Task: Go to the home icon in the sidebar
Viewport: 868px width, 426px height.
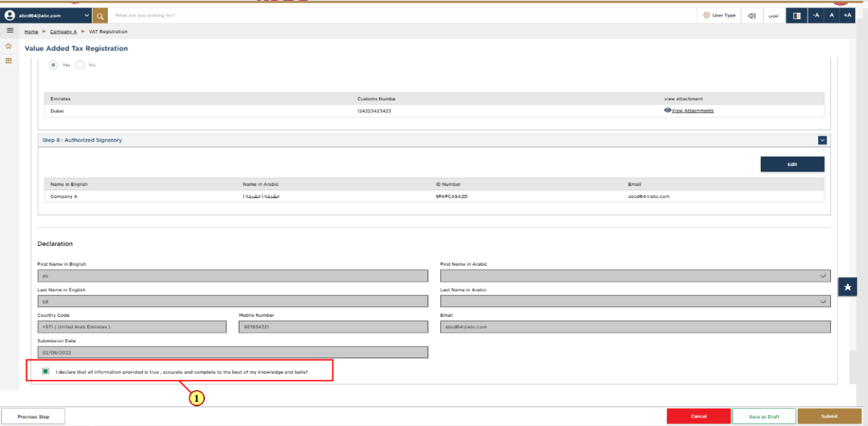Action: coord(9,46)
